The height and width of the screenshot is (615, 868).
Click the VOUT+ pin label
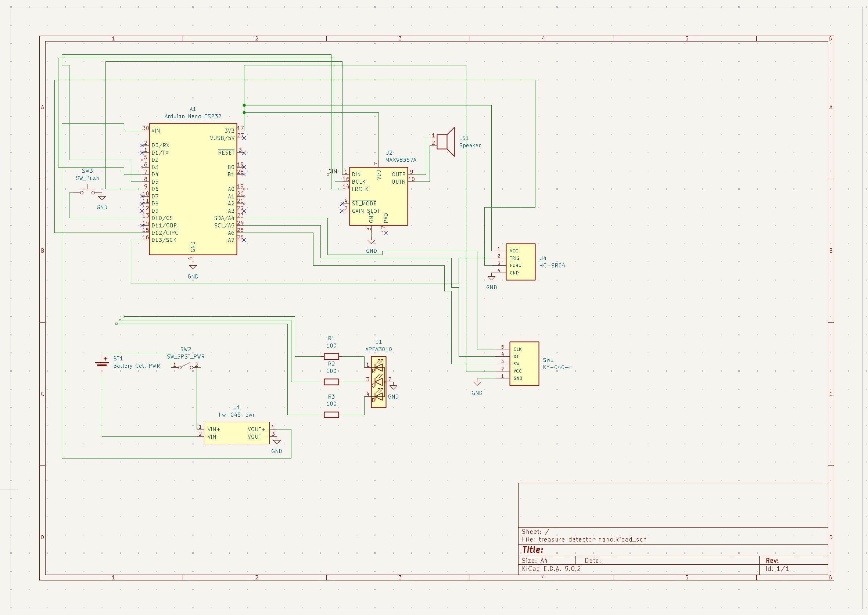click(x=257, y=429)
